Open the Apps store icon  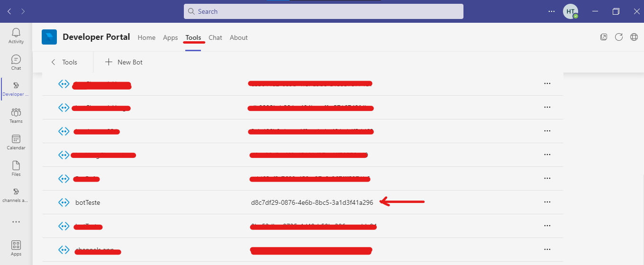pyautogui.click(x=16, y=248)
